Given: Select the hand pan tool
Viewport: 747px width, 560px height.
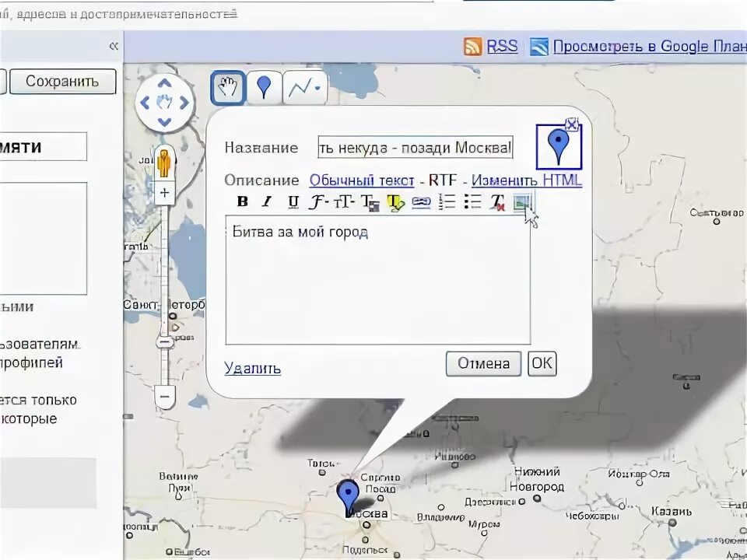Looking at the screenshot, I should pos(228,88).
